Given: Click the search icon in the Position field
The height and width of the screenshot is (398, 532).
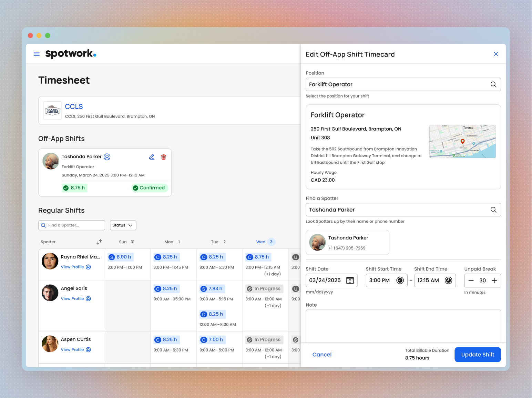Looking at the screenshot, I should point(493,84).
